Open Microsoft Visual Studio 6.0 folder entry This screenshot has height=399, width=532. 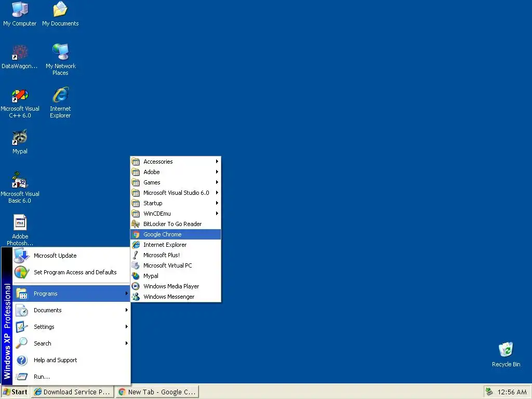pos(176,193)
